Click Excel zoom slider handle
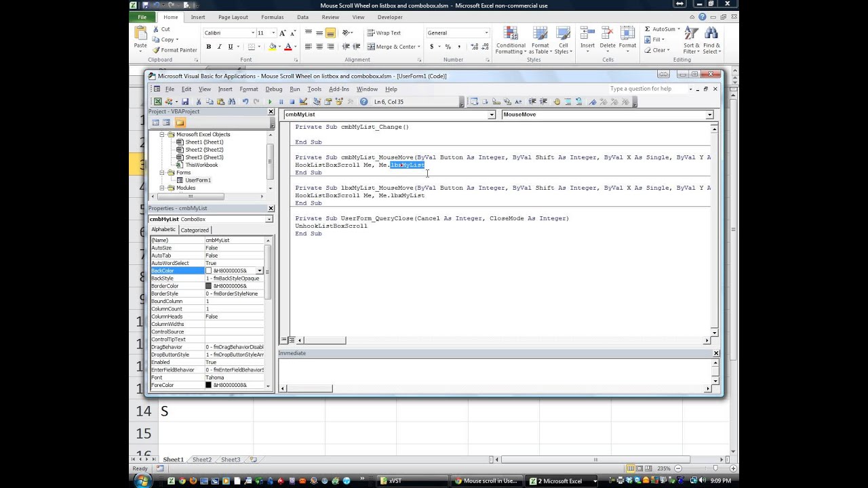 [715, 468]
